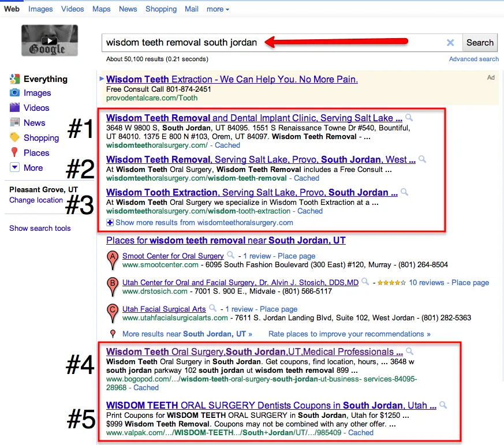Preview the Dental Implant Clinic result magnifier
The height and width of the screenshot is (445, 504).
(x=409, y=118)
